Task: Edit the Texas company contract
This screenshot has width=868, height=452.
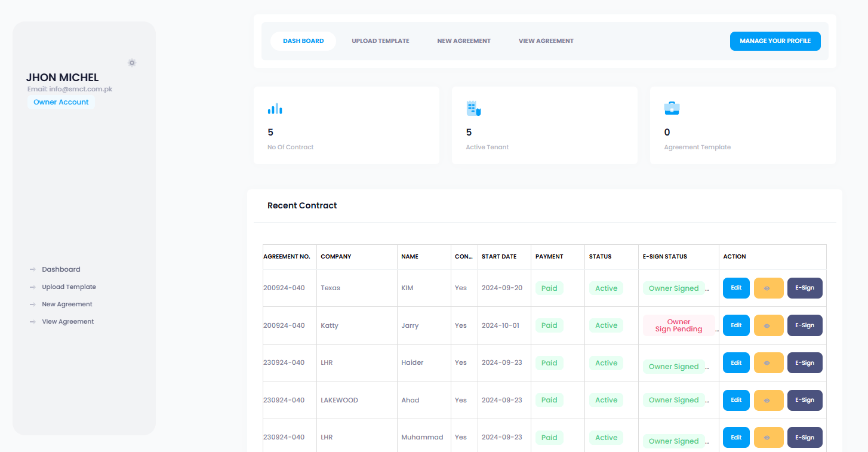Action: point(735,288)
